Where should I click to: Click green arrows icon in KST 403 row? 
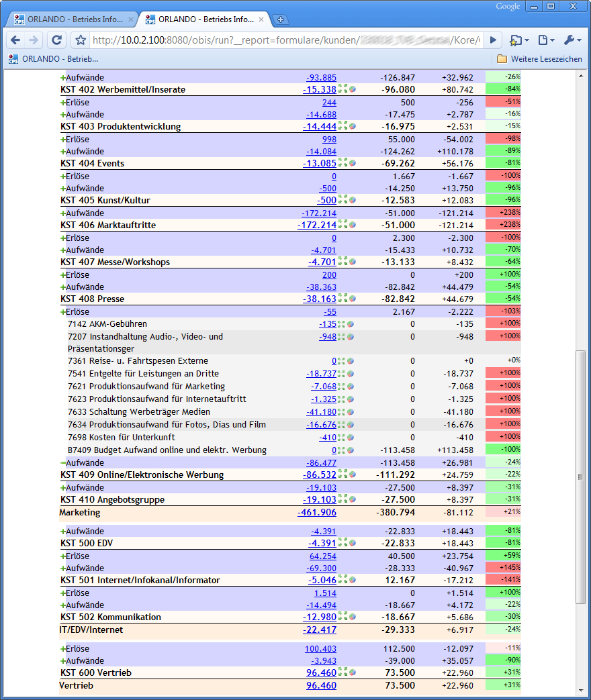coord(343,126)
